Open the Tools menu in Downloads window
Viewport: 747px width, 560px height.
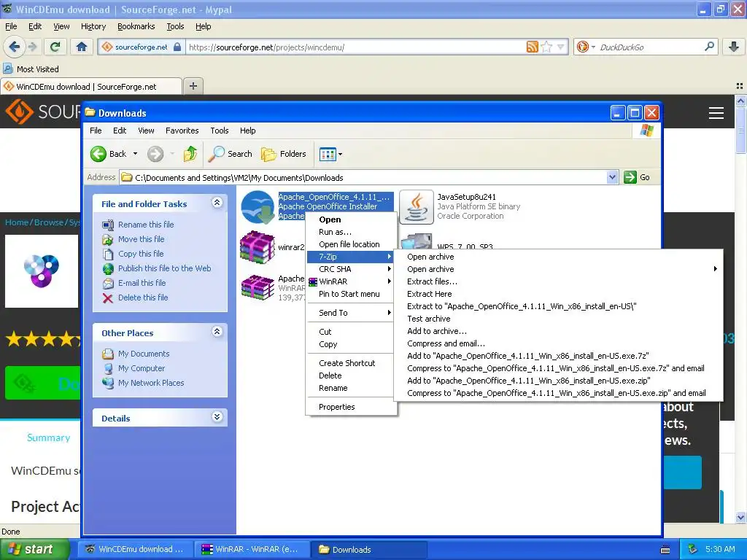point(219,131)
